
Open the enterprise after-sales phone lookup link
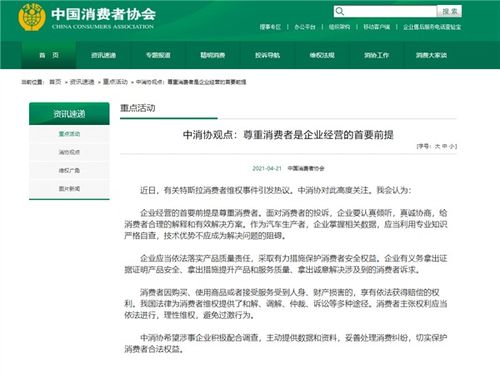point(432,27)
